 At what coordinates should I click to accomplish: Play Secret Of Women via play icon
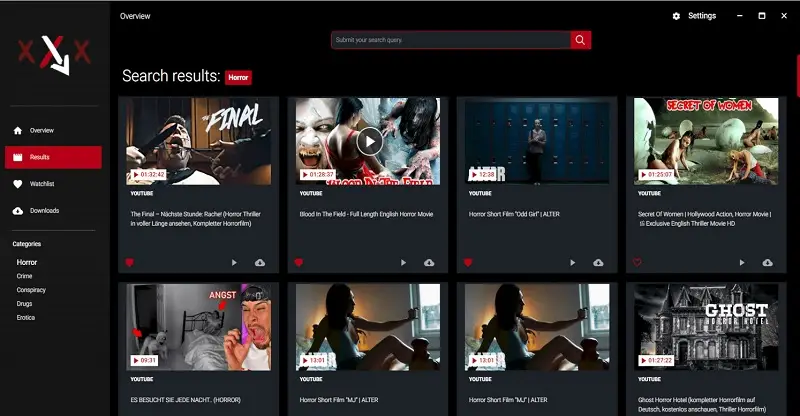742,262
